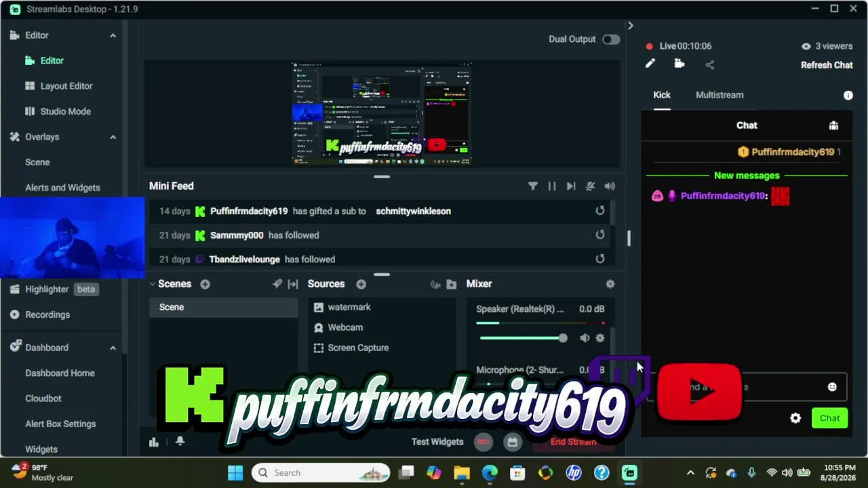Click the Test Widgets button

437,442
